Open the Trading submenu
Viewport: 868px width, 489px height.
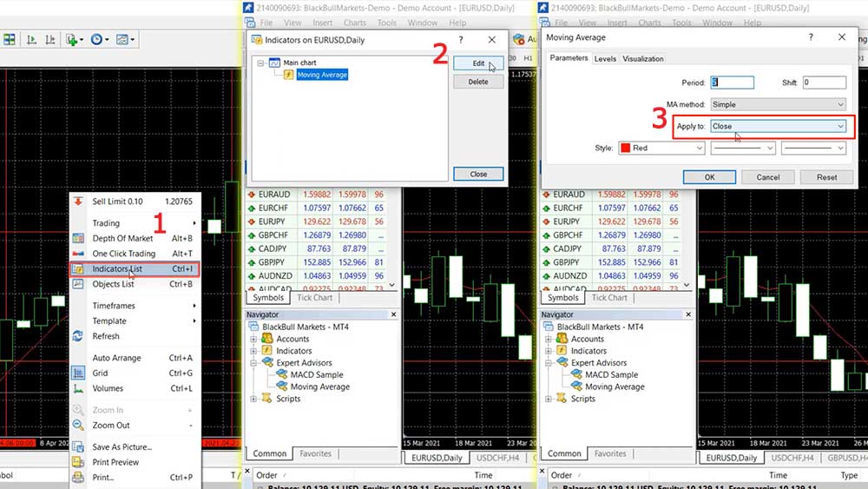(135, 222)
